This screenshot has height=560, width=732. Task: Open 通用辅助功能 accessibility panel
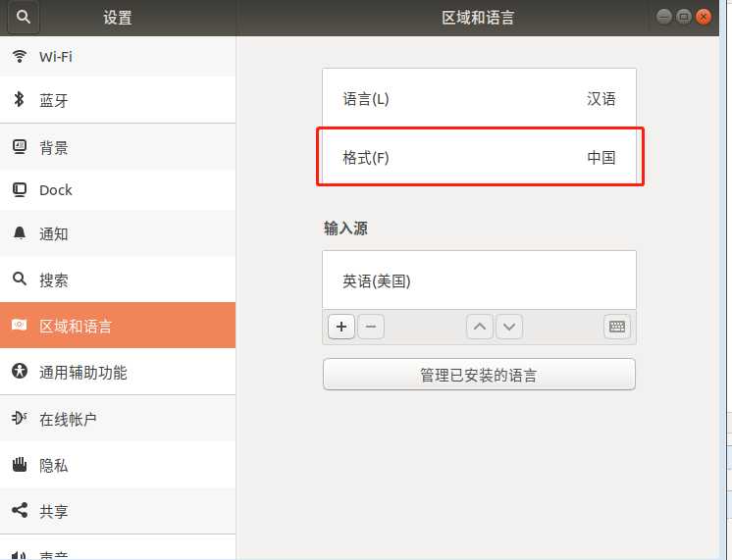tap(118, 372)
